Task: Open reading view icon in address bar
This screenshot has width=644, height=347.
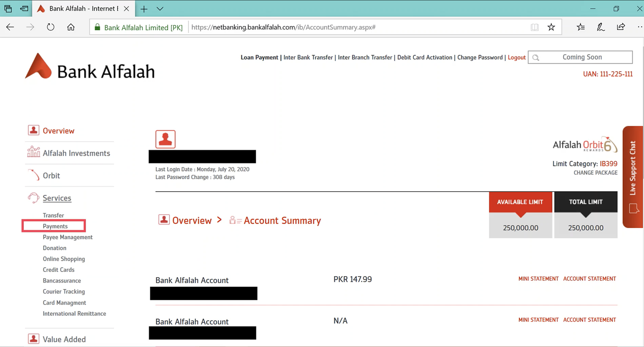Action: click(535, 27)
